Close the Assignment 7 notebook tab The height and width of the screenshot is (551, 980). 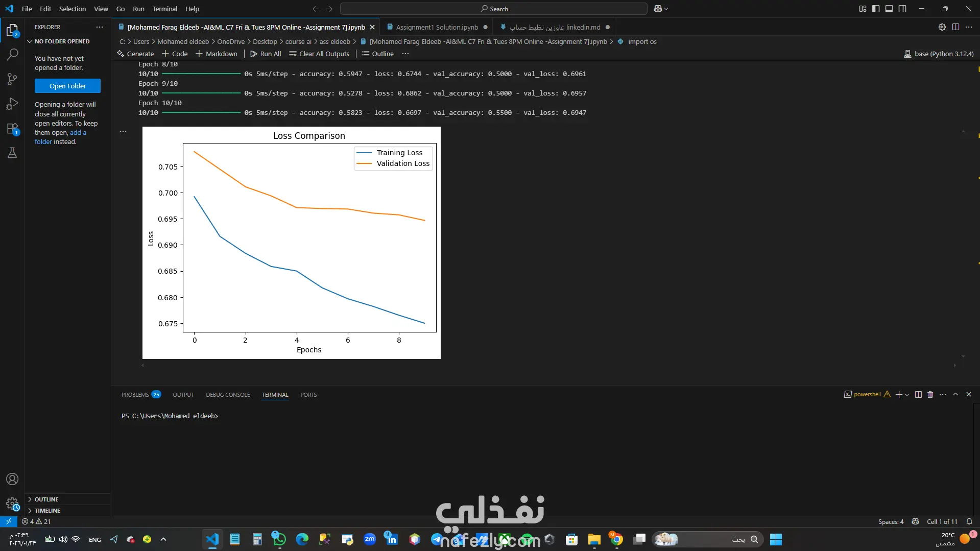(x=372, y=27)
